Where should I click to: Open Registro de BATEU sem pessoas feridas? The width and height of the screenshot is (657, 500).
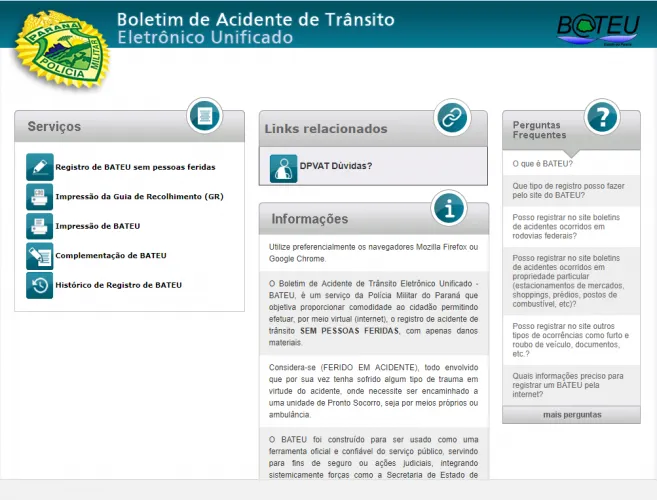pos(135,167)
